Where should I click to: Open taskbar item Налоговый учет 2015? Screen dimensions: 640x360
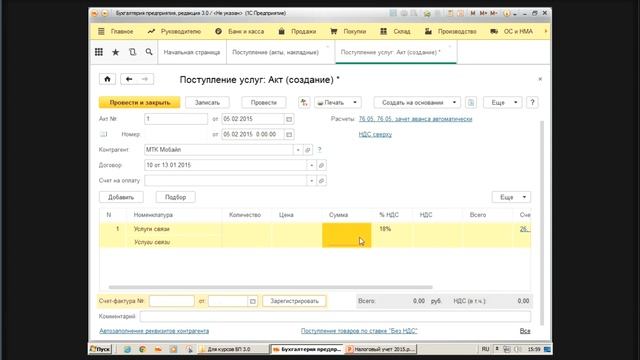tap(381, 349)
